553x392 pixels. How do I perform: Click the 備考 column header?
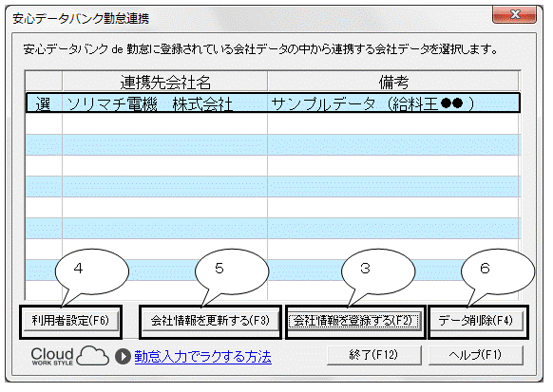click(393, 82)
